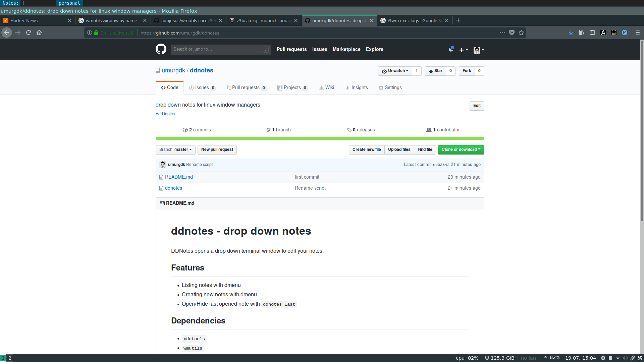Open the plus create-new dropdown

tap(464, 50)
